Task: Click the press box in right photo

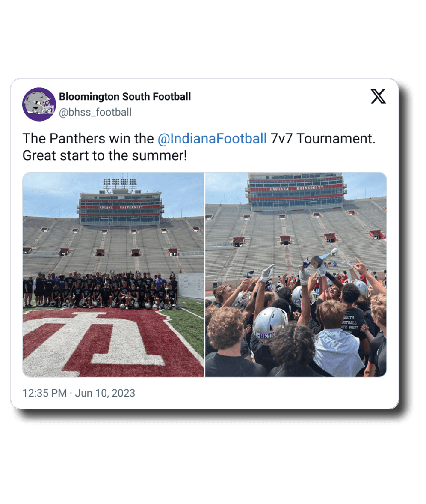Action: click(296, 191)
